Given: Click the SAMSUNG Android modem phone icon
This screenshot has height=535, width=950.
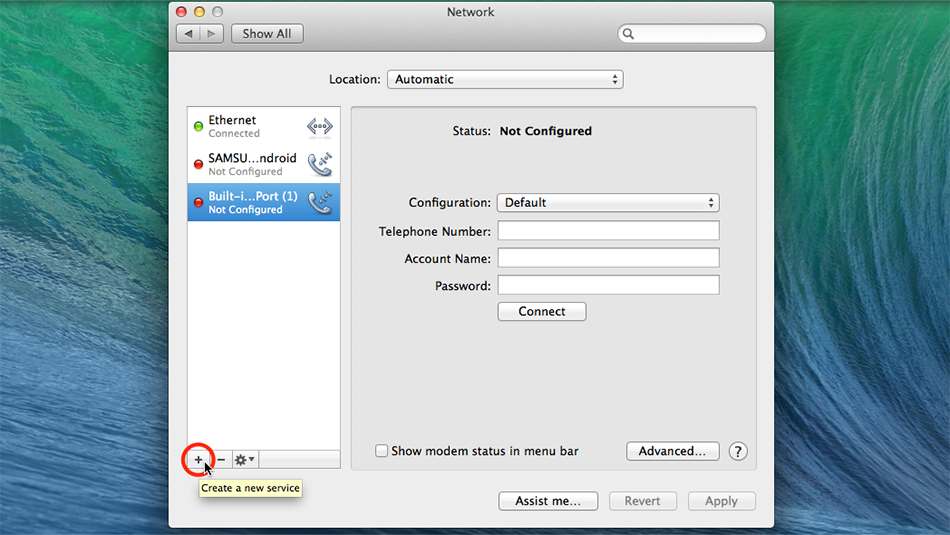Looking at the screenshot, I should coord(319,164).
